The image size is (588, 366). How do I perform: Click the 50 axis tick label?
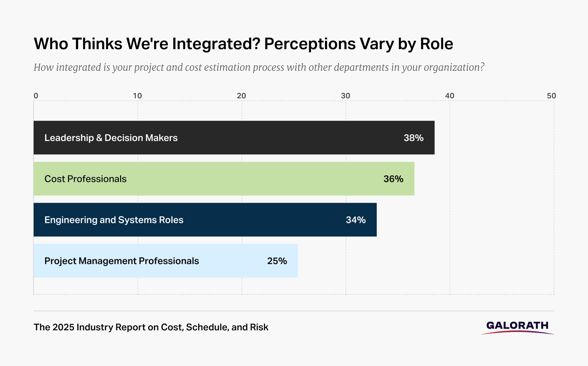click(551, 96)
